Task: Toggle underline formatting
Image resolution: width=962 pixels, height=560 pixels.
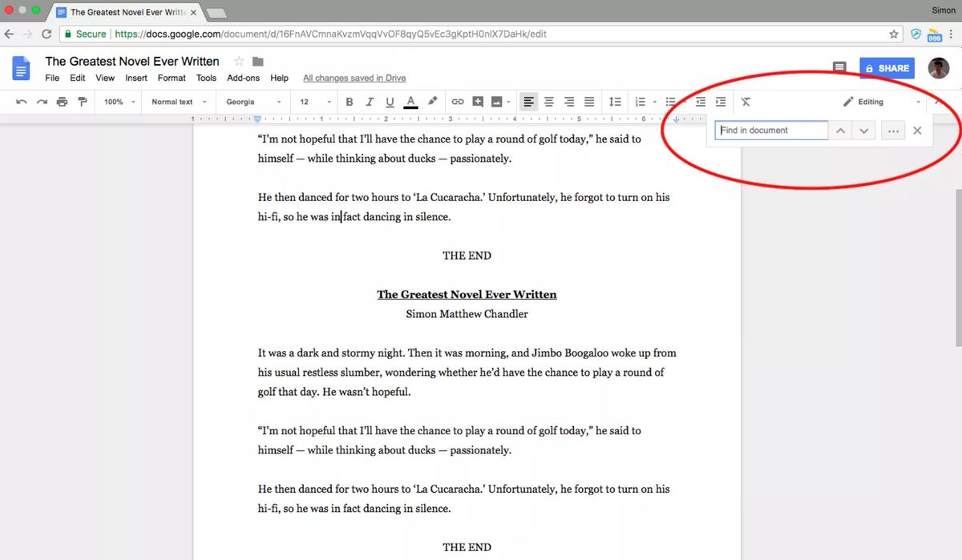Action: (x=390, y=102)
